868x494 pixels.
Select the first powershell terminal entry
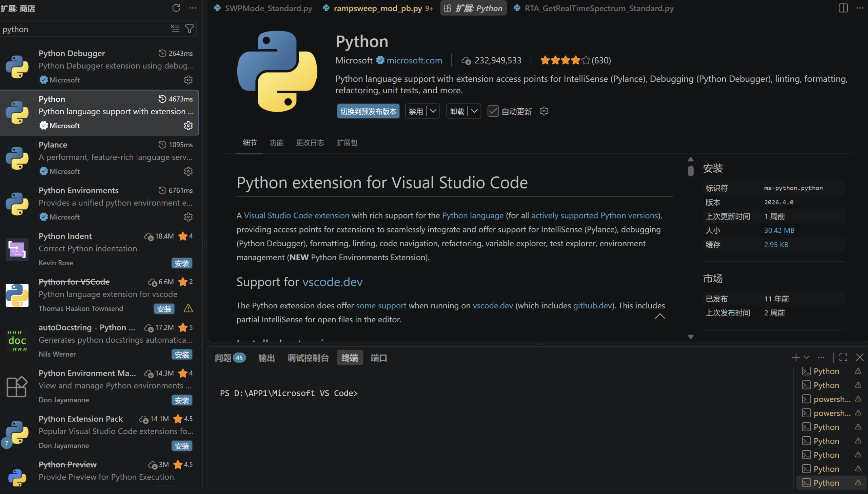pyautogui.click(x=831, y=399)
